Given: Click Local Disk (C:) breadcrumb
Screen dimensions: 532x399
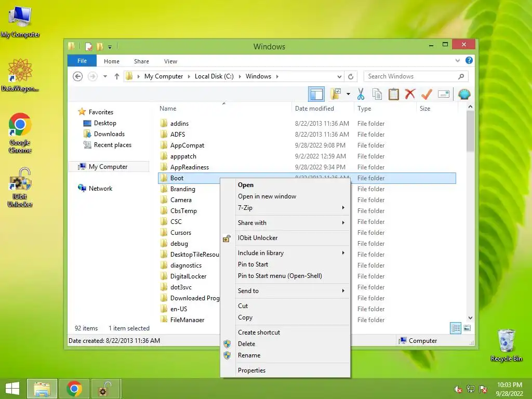Looking at the screenshot, I should 214,76.
